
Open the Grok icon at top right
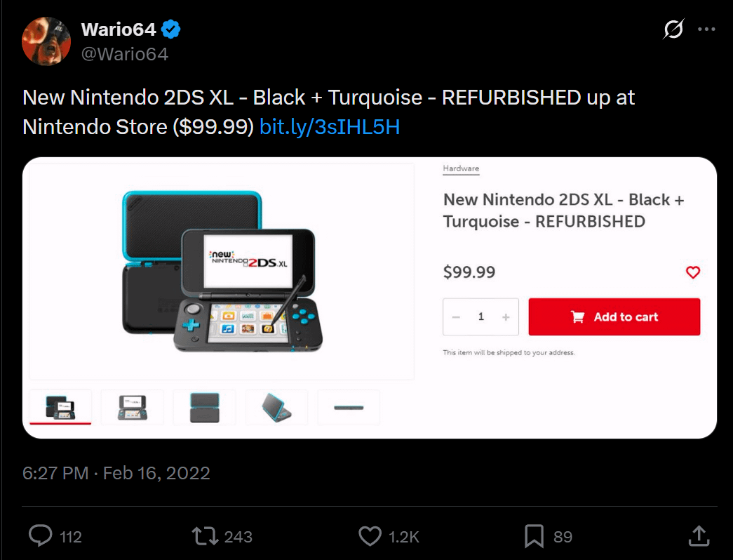tap(673, 29)
